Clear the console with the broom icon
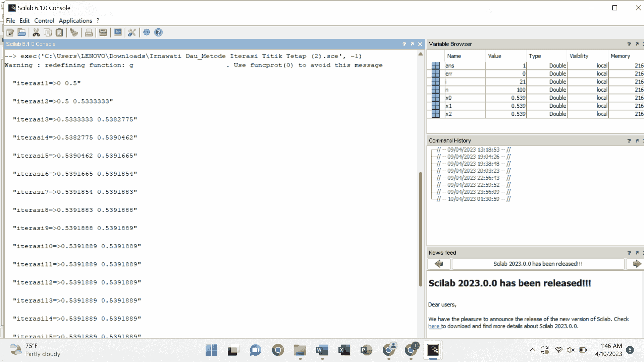 pos(74,33)
